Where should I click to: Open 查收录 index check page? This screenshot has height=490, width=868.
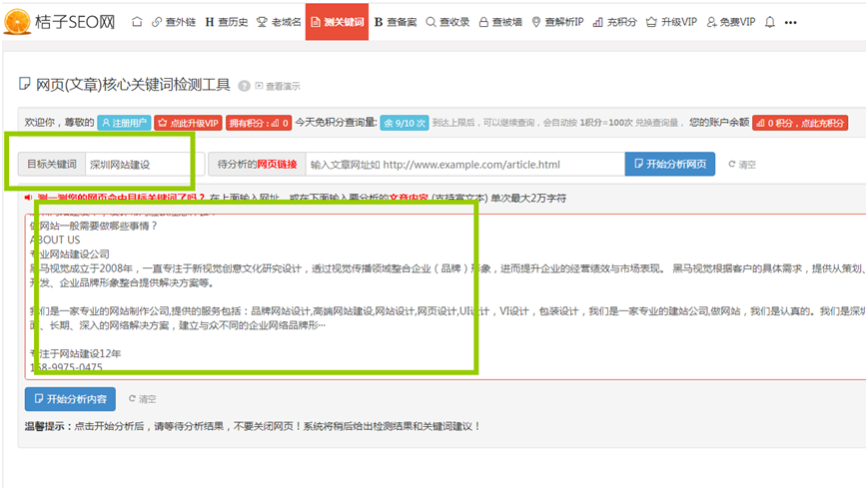click(447, 22)
